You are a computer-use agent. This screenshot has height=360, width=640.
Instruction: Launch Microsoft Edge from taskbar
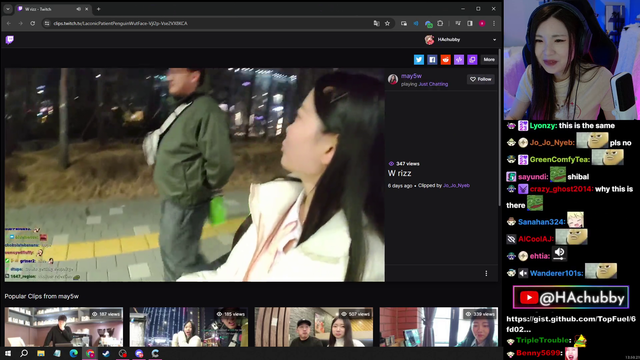(73, 353)
